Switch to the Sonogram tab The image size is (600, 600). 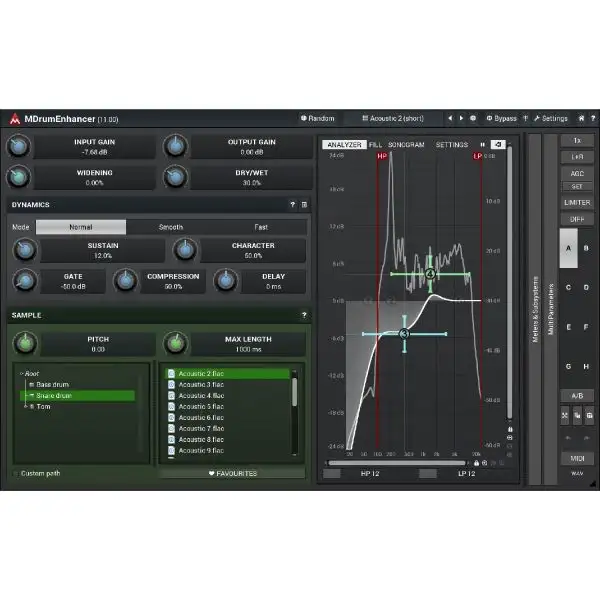406,145
